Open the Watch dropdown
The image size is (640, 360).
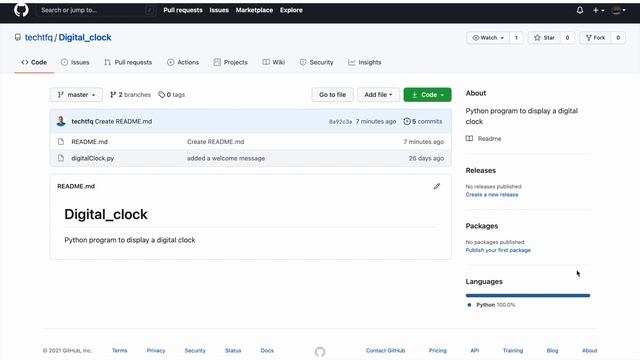[488, 38]
